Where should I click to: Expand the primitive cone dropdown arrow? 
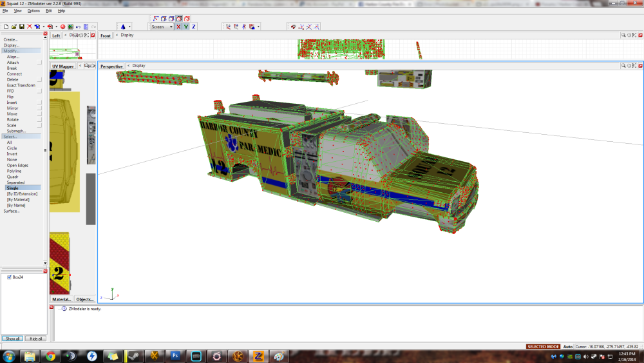tap(129, 26)
